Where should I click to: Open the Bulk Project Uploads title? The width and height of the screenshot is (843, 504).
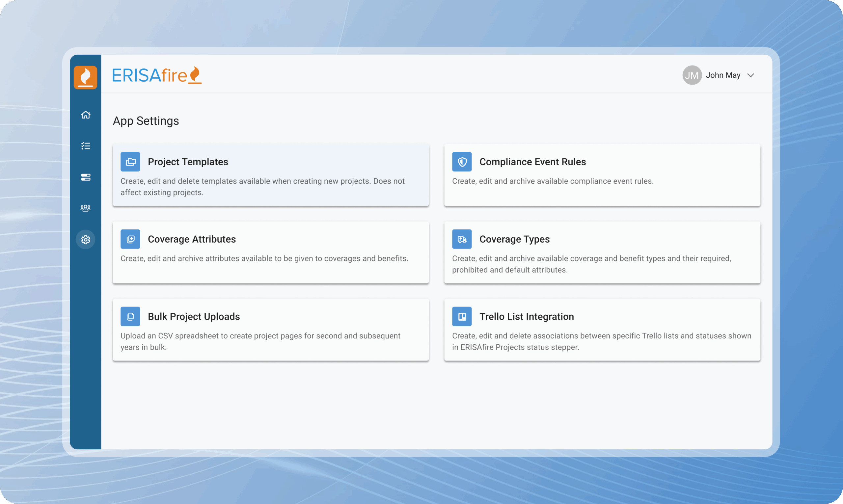pyautogui.click(x=194, y=317)
